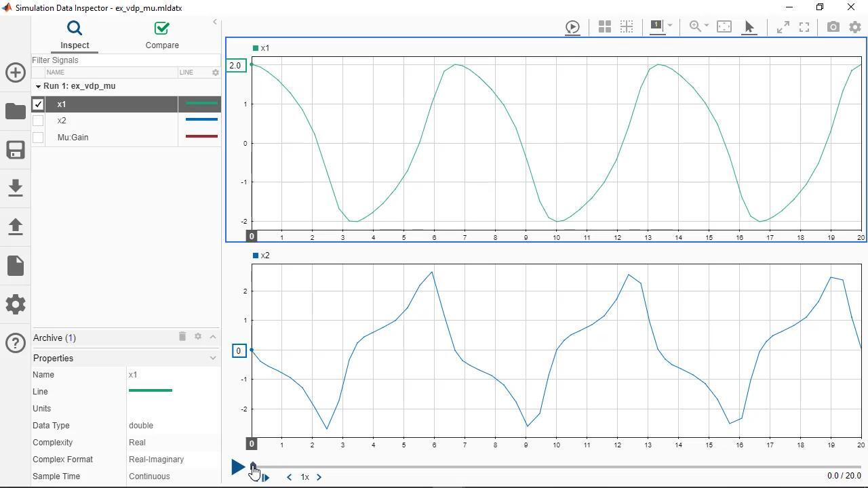This screenshot has width=868, height=488.
Task: Switch to the Compare tab
Action: point(162,35)
